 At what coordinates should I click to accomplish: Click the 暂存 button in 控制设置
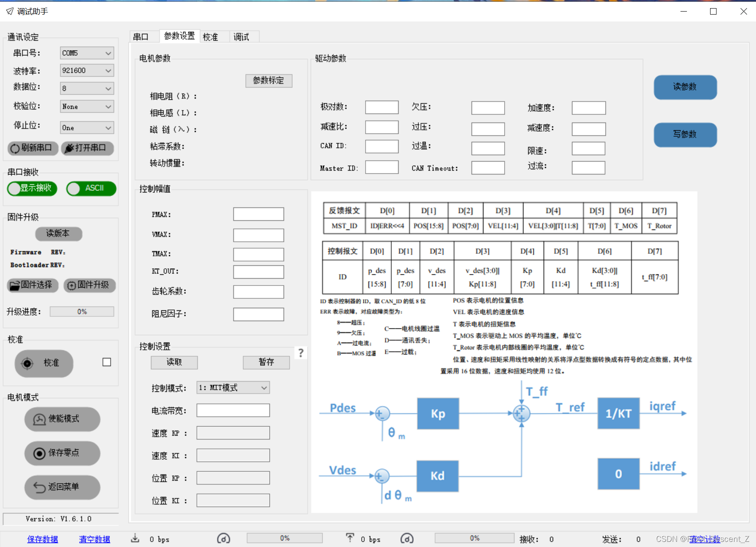point(266,362)
